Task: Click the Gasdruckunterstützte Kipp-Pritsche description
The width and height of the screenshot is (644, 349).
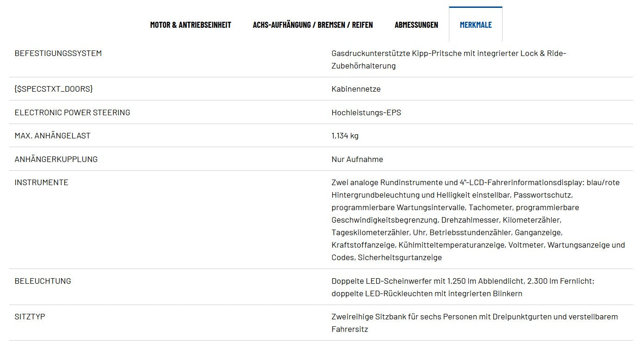Action: pos(448,59)
